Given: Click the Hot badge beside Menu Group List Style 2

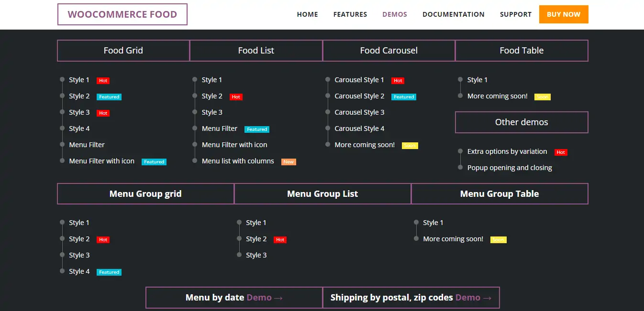Looking at the screenshot, I should click(280, 240).
